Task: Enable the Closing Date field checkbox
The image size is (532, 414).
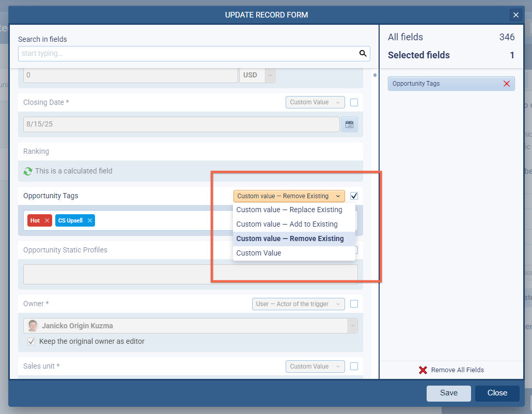Action: [354, 102]
